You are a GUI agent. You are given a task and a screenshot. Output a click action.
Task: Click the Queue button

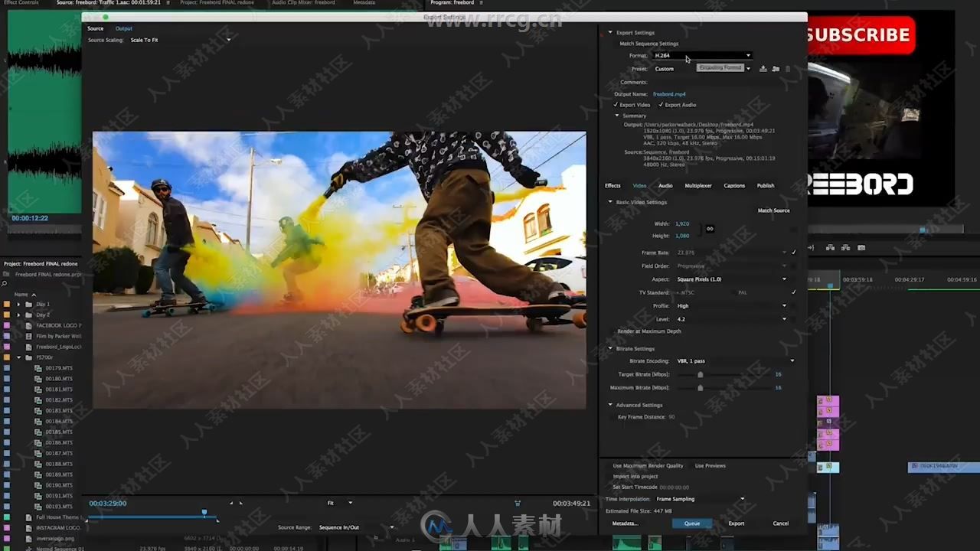pos(691,523)
